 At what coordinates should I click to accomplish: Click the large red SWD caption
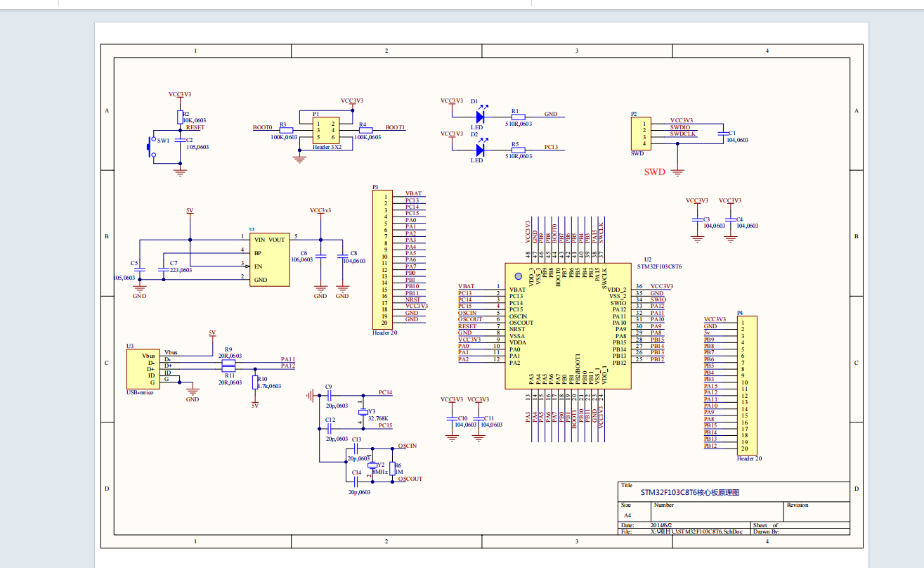click(x=655, y=171)
